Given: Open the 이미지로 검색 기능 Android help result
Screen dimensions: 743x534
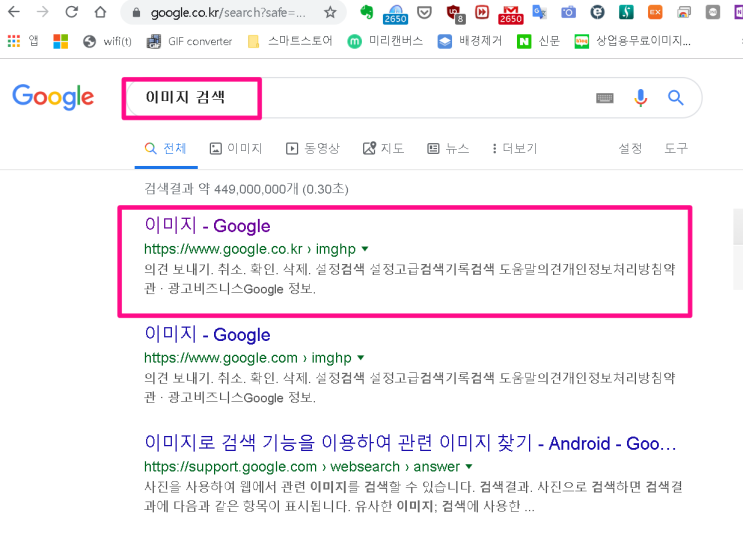Looking at the screenshot, I should pos(410,443).
